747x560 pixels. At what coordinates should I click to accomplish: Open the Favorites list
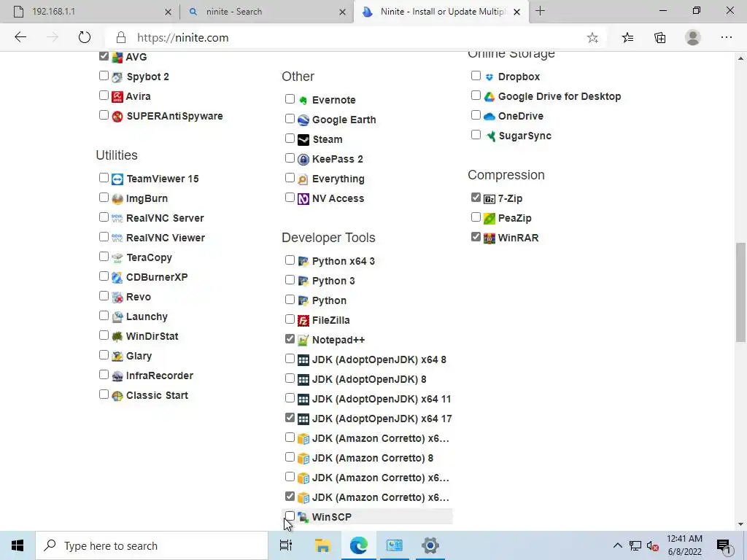(628, 38)
